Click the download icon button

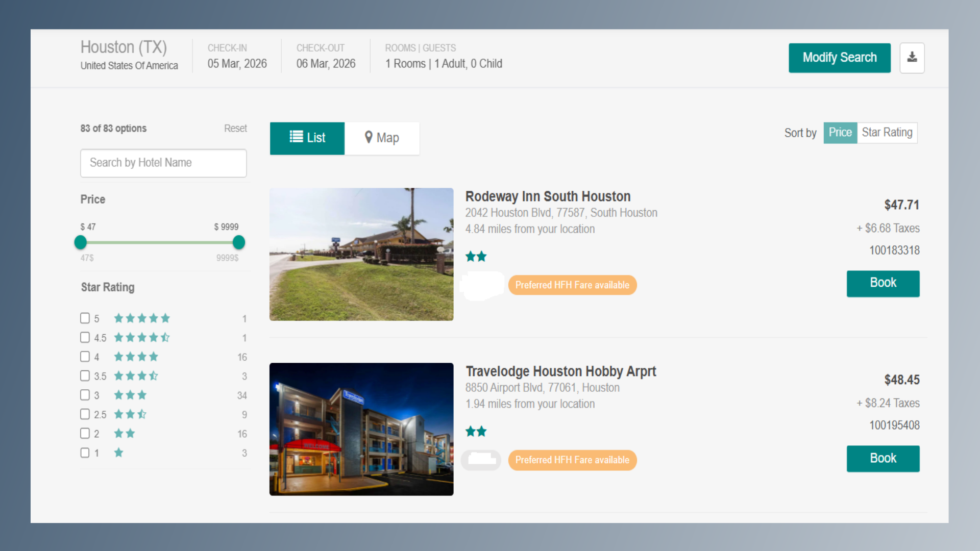coord(912,58)
